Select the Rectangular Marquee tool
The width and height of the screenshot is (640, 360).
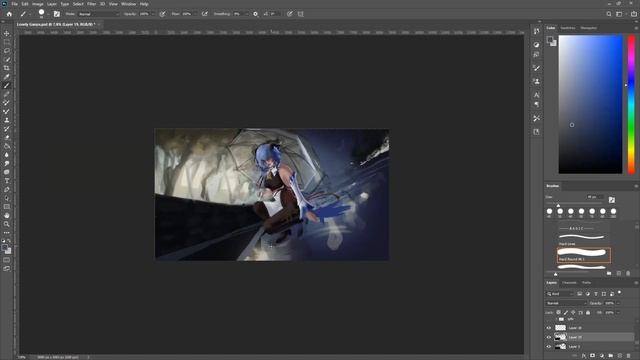coord(7,42)
